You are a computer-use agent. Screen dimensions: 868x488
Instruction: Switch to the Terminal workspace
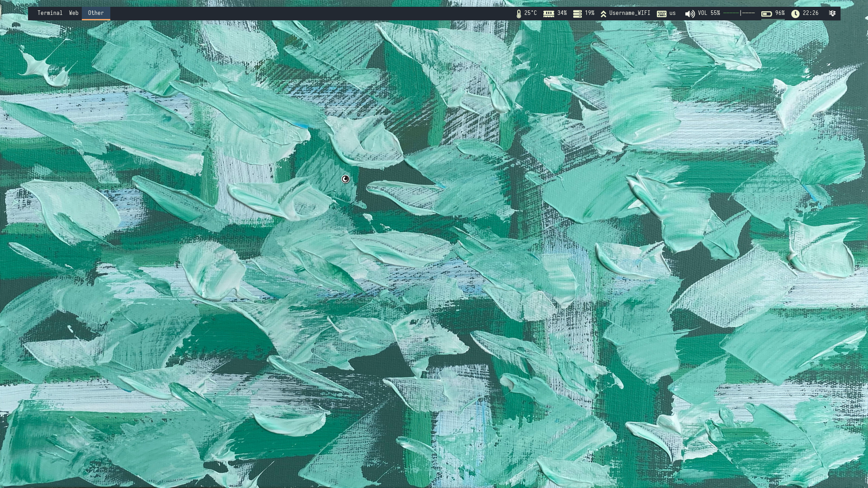coord(50,13)
